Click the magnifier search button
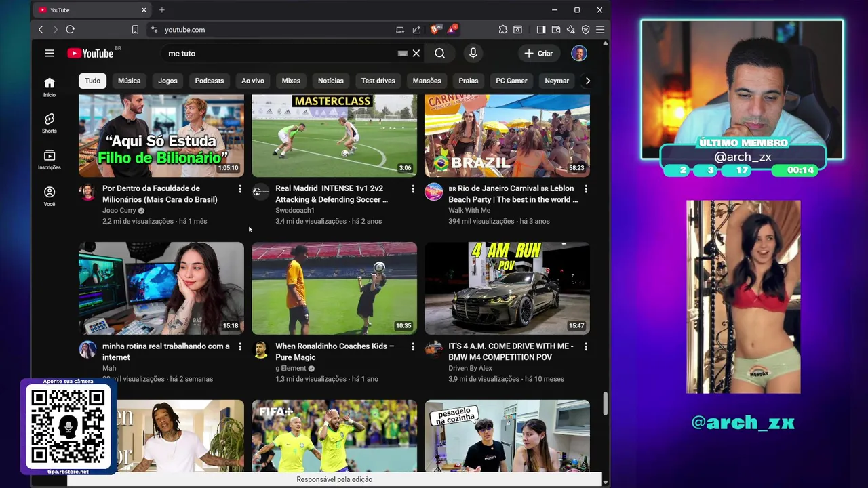The width and height of the screenshot is (868, 488). click(440, 53)
